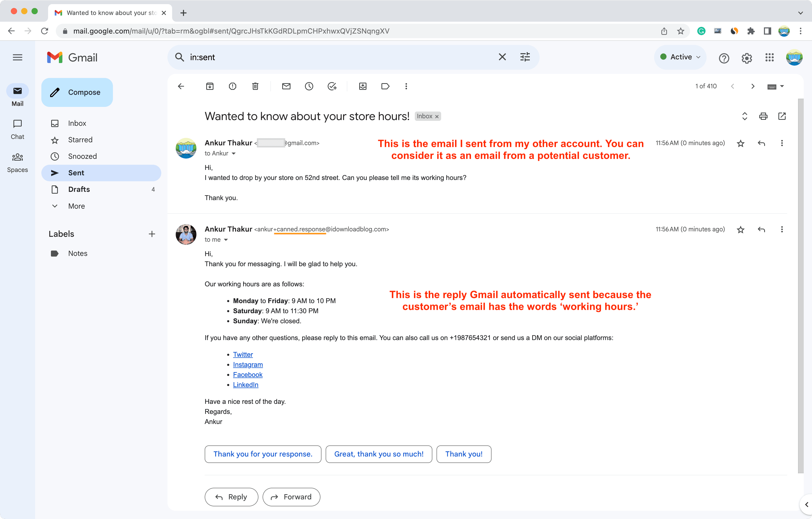Click the label tag icon
This screenshot has height=519, width=812.
pyautogui.click(x=385, y=86)
